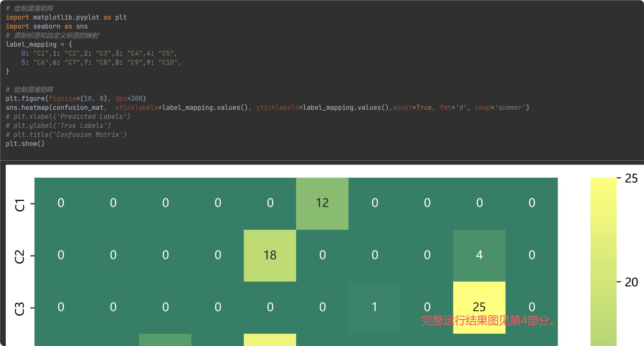
Task: Click the commented plt.title line
Action: tap(66, 135)
